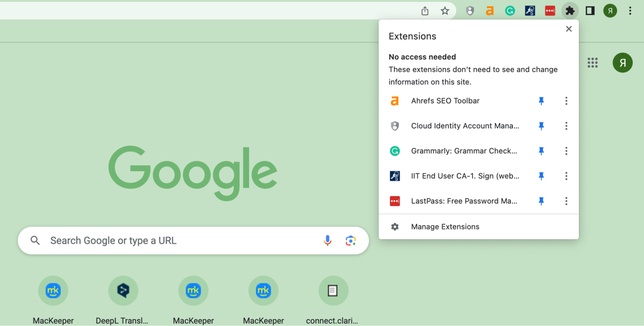The image size is (644, 326).
Task: Bookmark this tab with the star icon
Action: [x=445, y=11]
